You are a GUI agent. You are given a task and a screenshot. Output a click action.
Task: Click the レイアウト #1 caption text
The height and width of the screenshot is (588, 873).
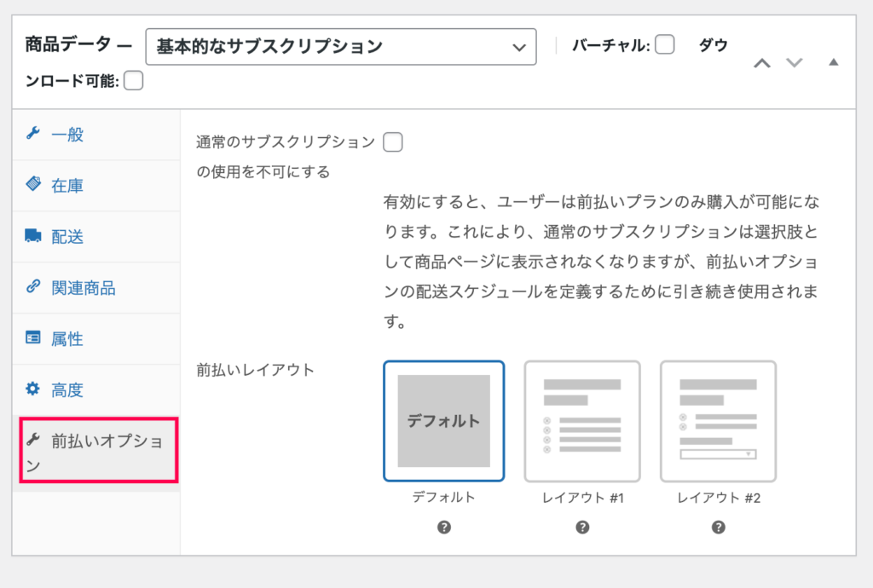pyautogui.click(x=583, y=498)
